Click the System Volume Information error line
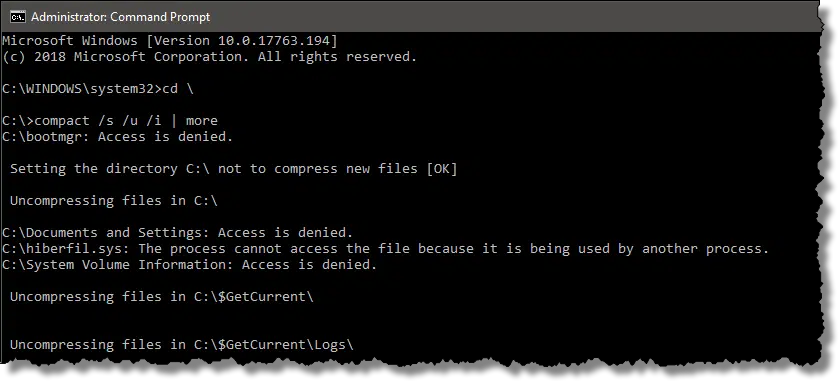The width and height of the screenshot is (839, 381). click(x=190, y=264)
